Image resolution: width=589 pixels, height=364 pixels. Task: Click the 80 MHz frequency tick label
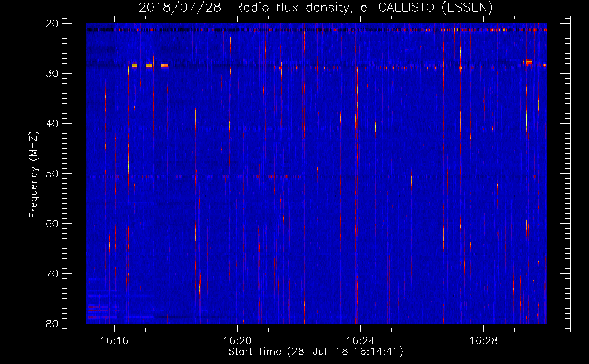point(52,324)
